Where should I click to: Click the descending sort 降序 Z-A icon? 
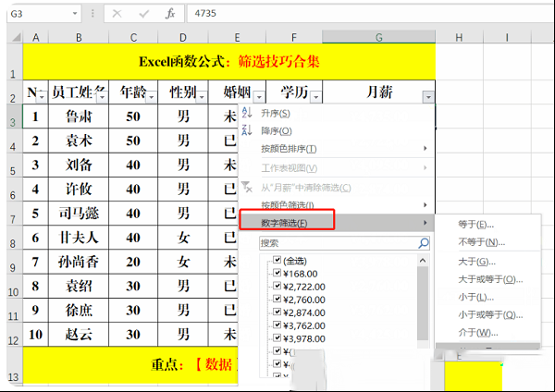(247, 130)
